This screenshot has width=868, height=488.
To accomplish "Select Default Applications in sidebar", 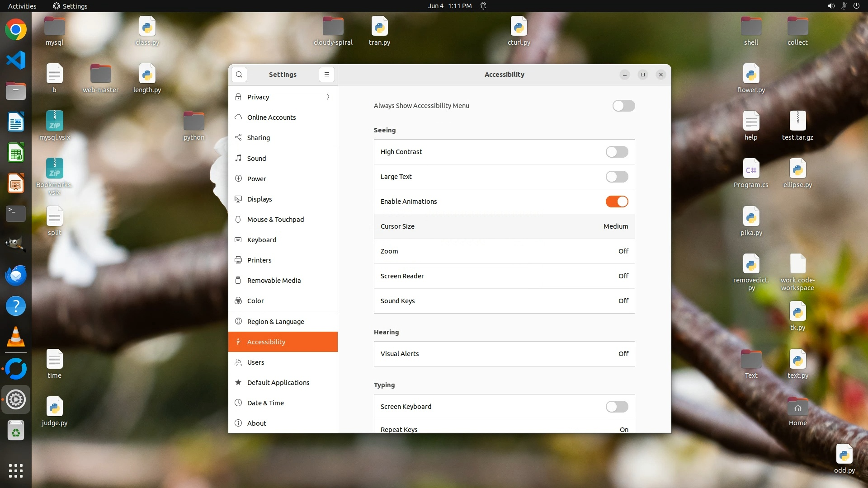I will coord(278,383).
